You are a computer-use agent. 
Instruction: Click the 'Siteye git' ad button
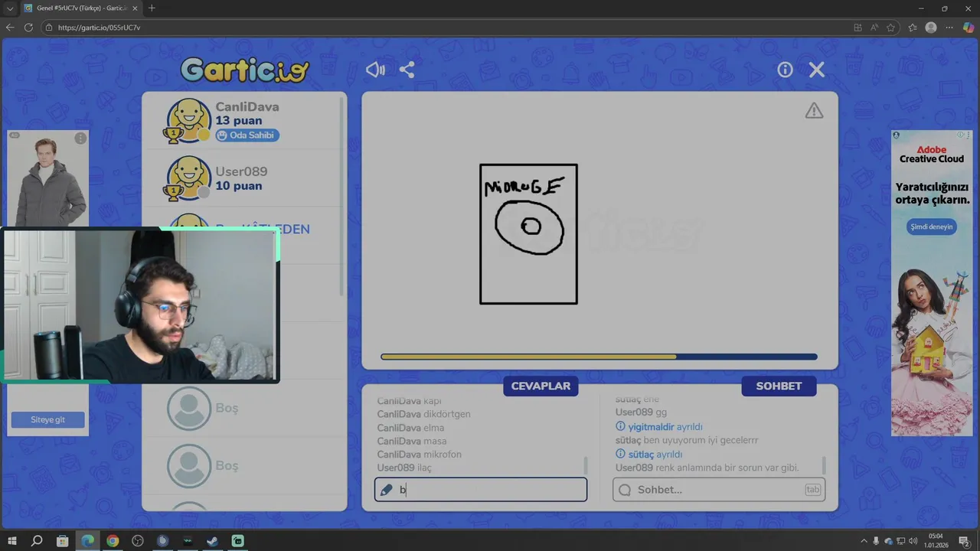coord(47,420)
